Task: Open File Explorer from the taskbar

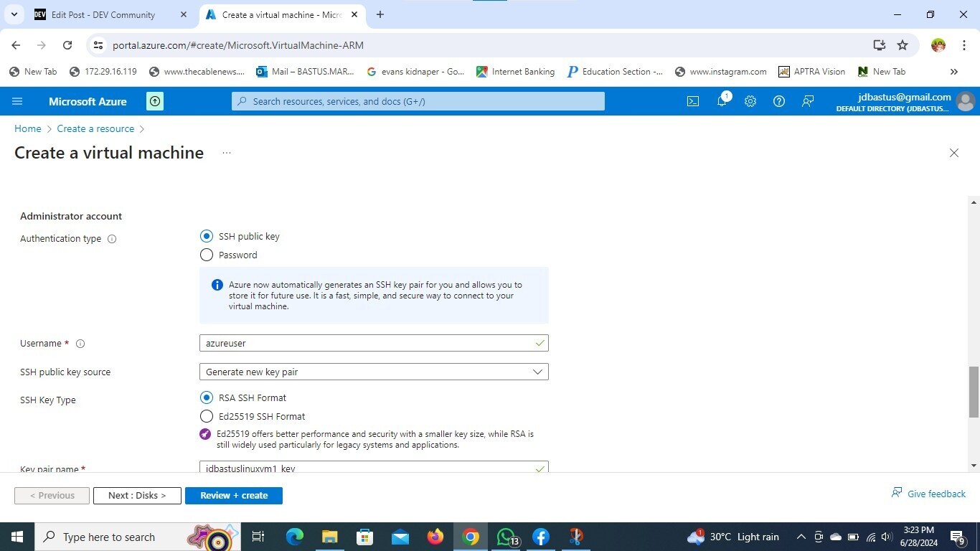Action: (x=329, y=537)
